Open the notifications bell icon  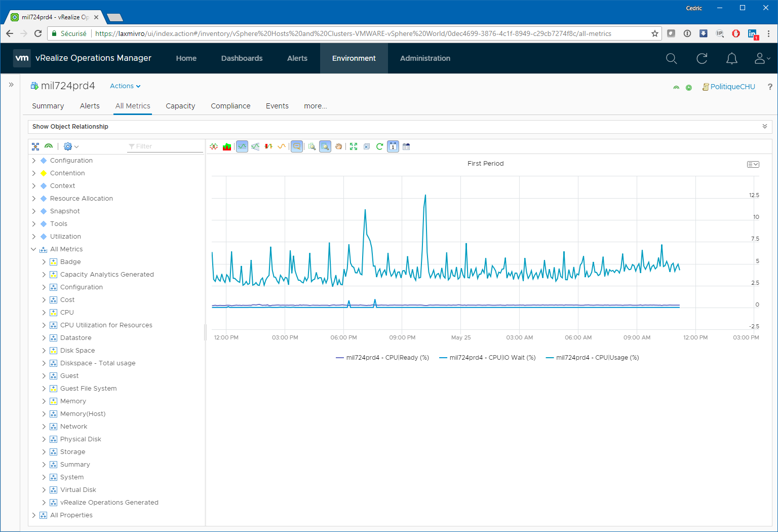(731, 59)
